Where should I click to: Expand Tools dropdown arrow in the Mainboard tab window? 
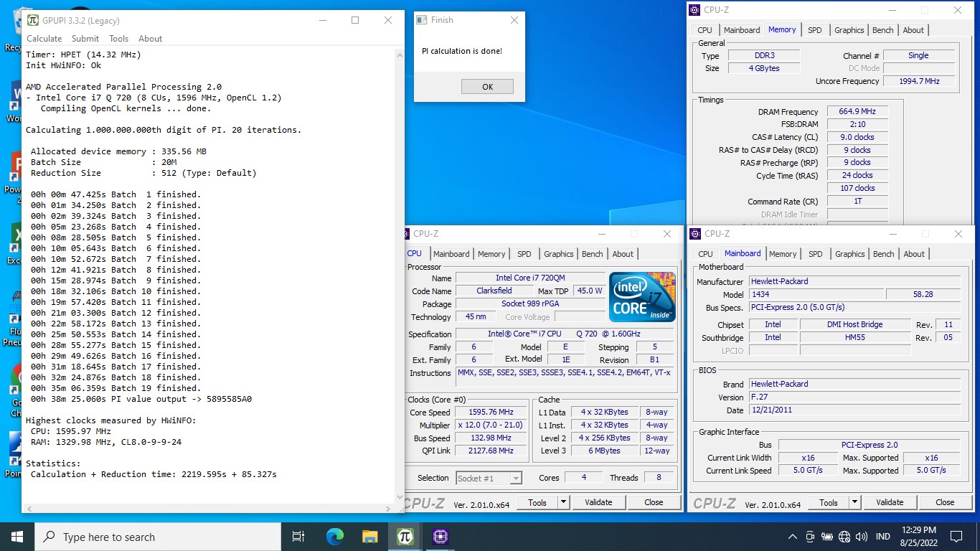(x=854, y=503)
